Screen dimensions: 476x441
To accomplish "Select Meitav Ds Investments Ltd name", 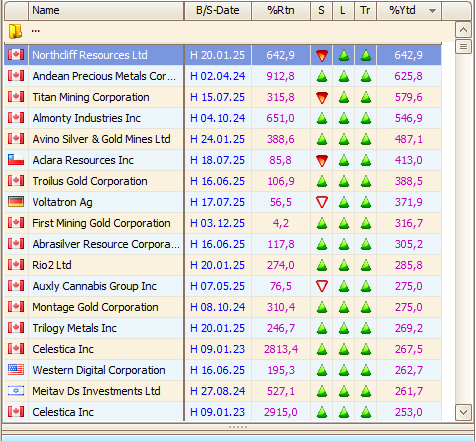I will click(96, 391).
